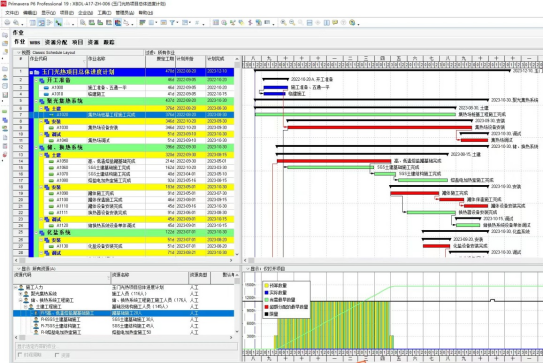
Task: Collapse the root project row 1
Action: click(x=32, y=72)
